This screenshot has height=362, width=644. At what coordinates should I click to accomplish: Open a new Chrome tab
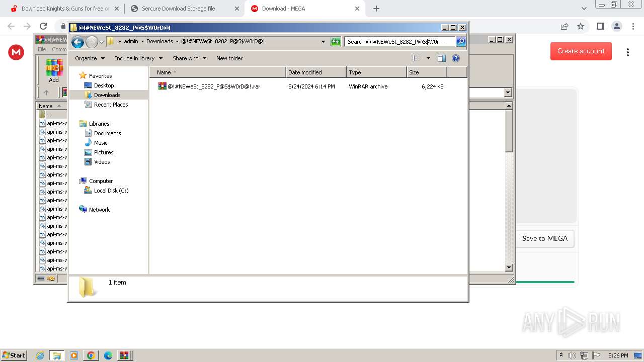376,9
